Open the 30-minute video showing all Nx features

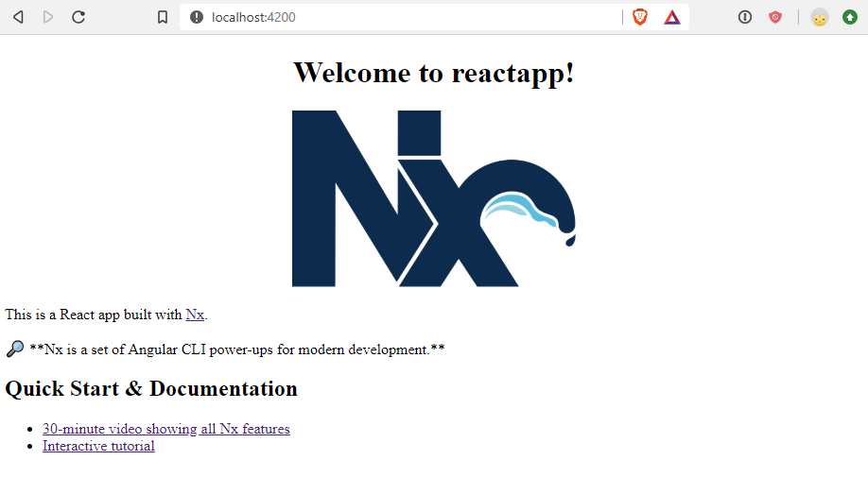(x=165, y=429)
